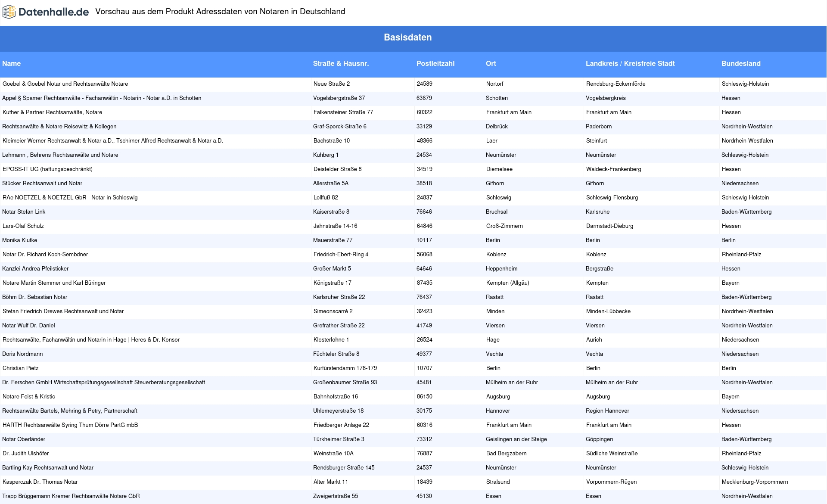Click Notar Wulf Dr. Daniel

(28, 326)
